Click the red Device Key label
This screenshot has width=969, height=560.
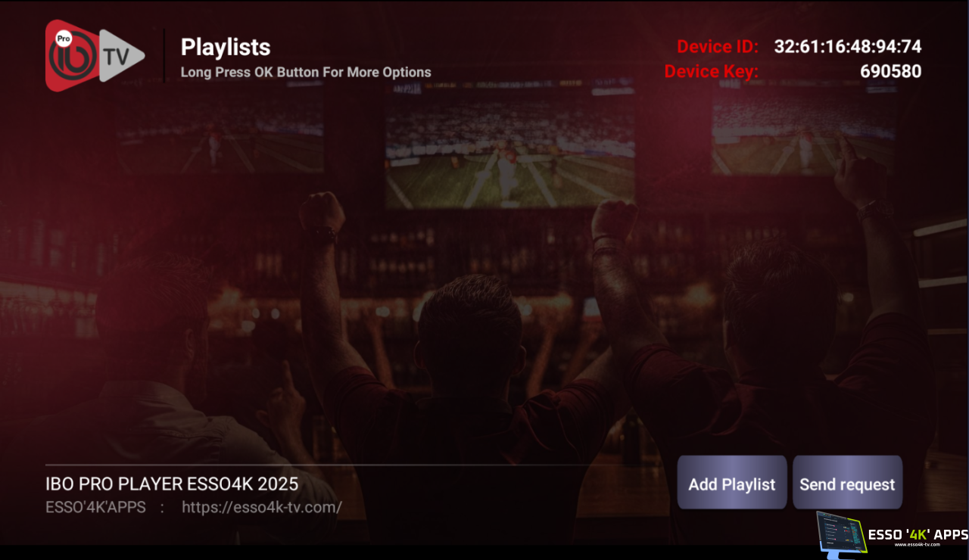coord(712,72)
